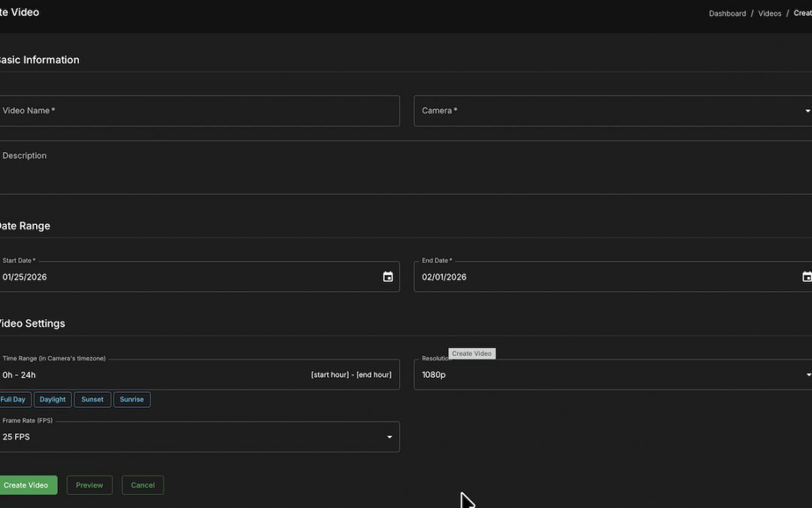Choose the Daylight time preset
812x508 pixels.
coord(53,400)
